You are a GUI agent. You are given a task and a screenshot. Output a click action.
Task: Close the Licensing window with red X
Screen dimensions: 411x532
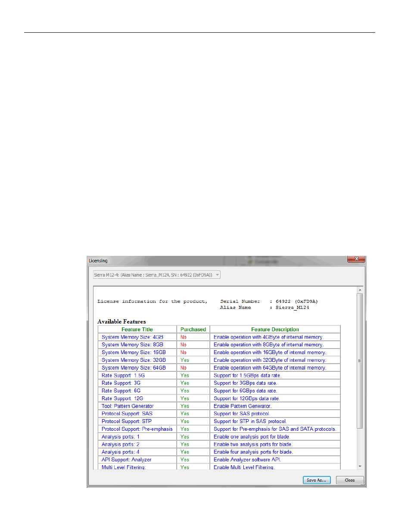[x=356, y=259]
